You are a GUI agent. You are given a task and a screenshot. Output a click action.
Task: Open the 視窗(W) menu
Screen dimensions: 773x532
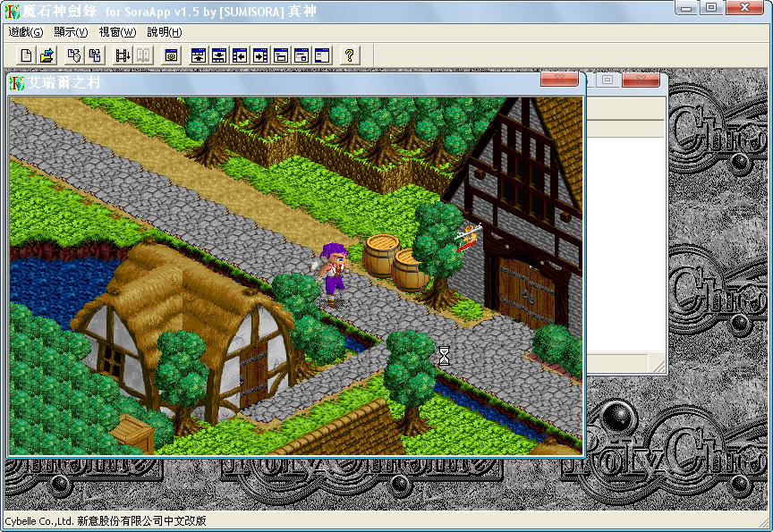coord(117,32)
